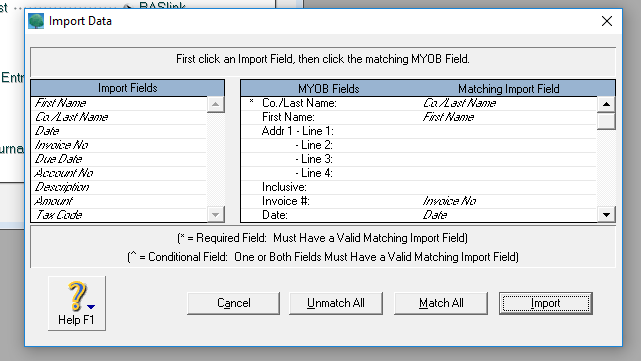Click the MYOB tree icon in title bar
The image size is (641, 361).
click(x=36, y=21)
